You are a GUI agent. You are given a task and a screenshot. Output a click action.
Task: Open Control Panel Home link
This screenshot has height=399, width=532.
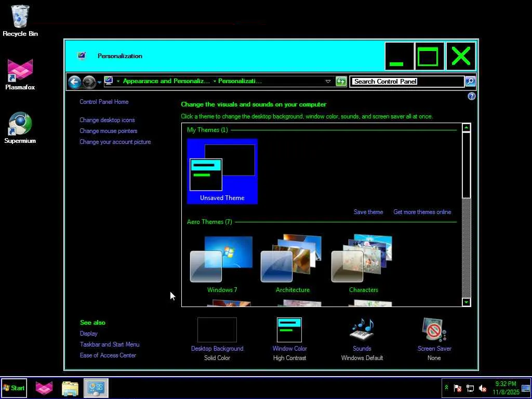pyautogui.click(x=104, y=102)
